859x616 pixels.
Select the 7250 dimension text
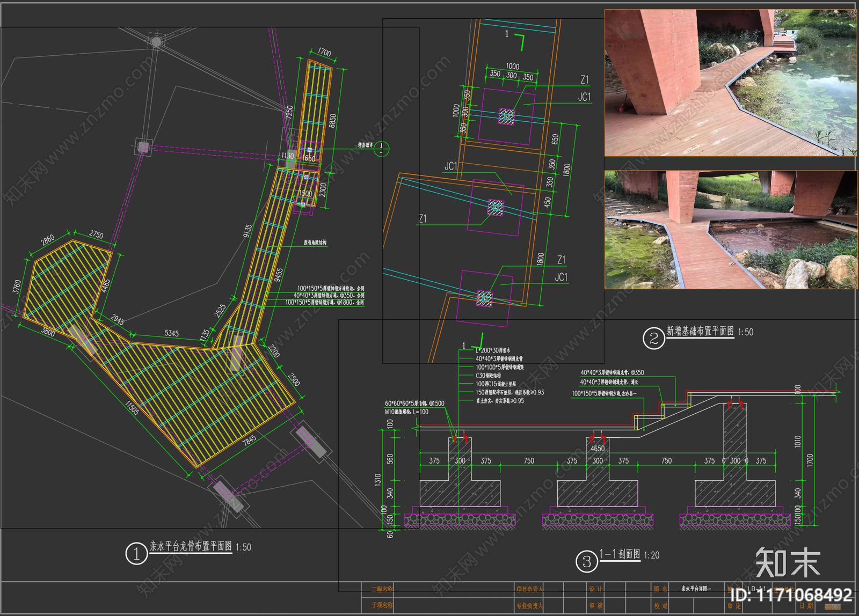289,112
